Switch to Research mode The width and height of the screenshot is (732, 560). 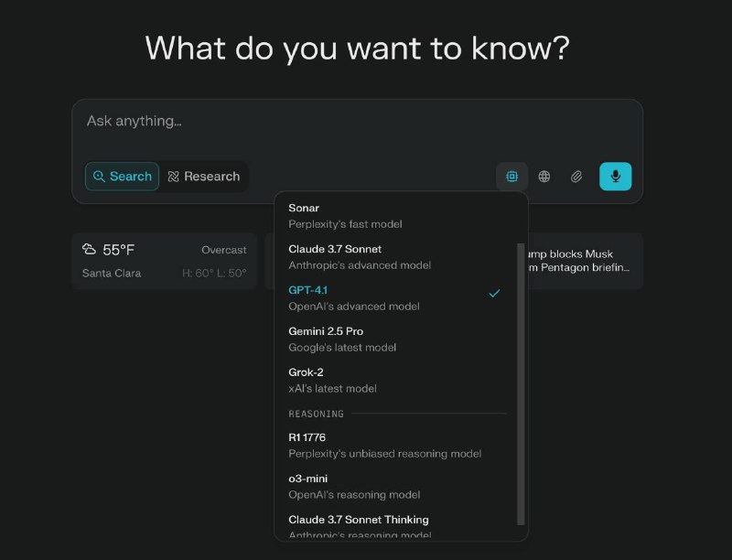coord(203,177)
